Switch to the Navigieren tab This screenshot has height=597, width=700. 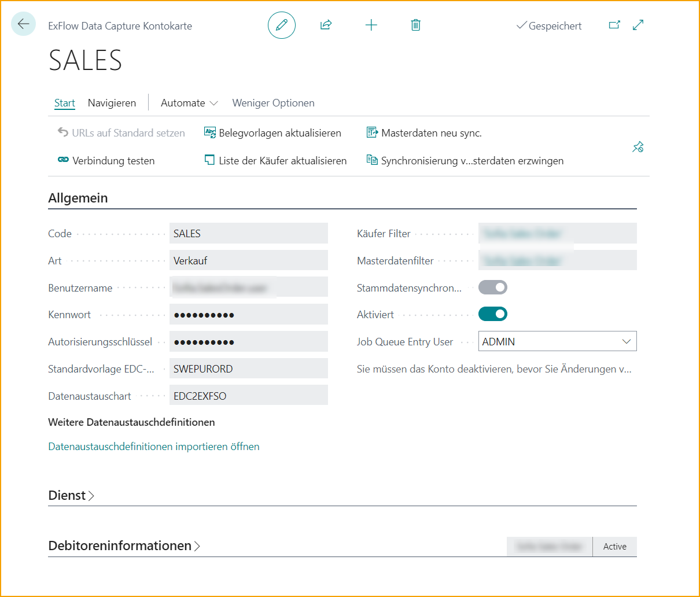[112, 102]
